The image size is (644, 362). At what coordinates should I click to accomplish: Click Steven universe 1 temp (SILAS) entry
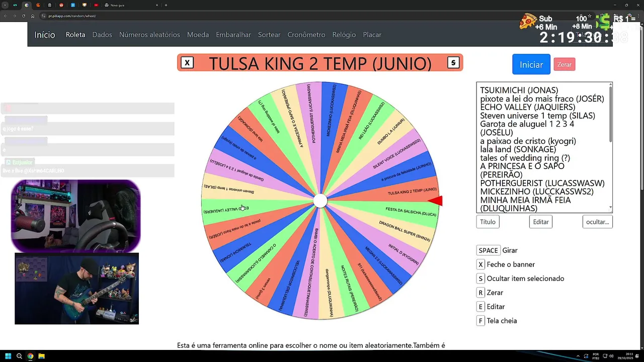537,116
